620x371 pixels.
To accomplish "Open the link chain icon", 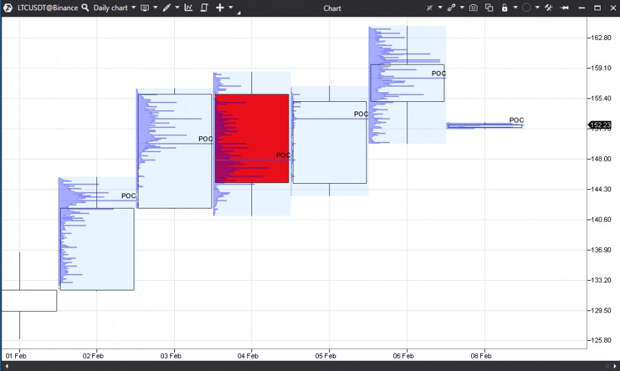I will 451,8.
